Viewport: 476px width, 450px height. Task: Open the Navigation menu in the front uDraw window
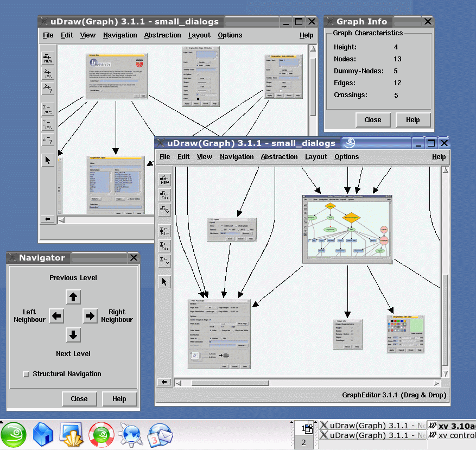click(x=237, y=157)
